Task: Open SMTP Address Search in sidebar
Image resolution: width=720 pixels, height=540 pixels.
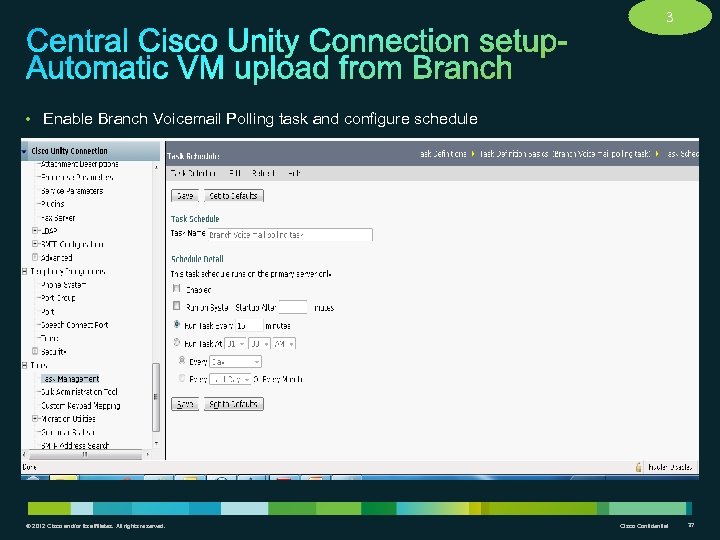Action: coord(75,445)
